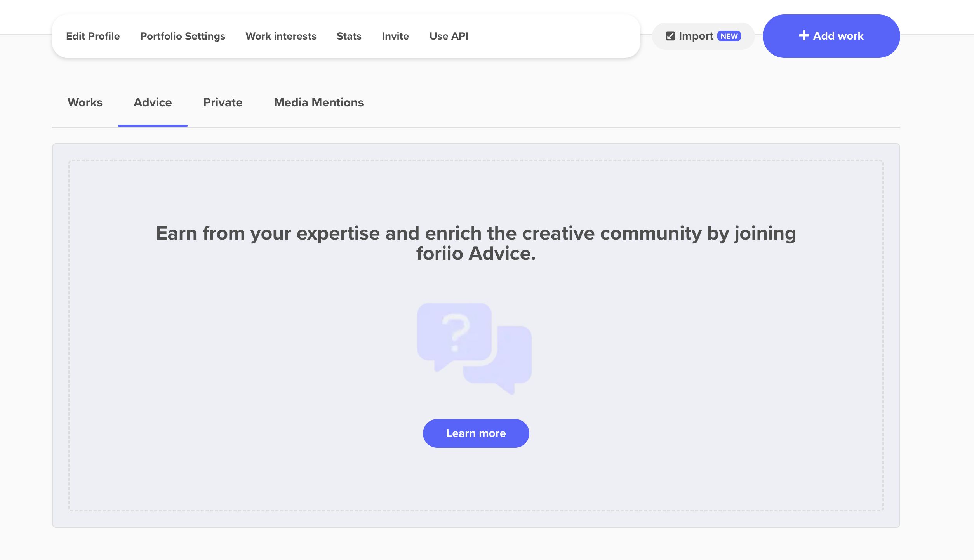Click the Add work button label
Screen dimensions: 974x560
coord(838,36)
